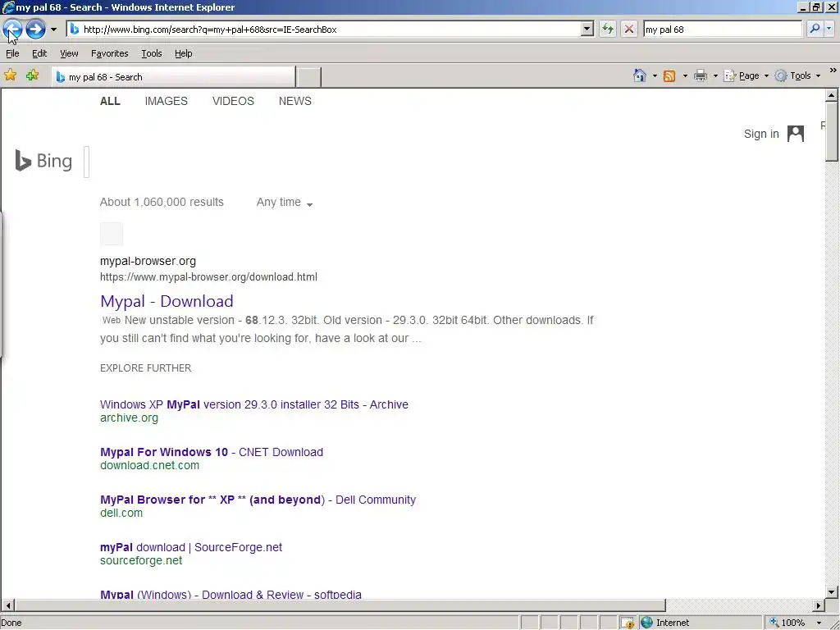The height and width of the screenshot is (630, 840).
Task: Open 'Mypal - Download' result link
Action: click(x=167, y=301)
